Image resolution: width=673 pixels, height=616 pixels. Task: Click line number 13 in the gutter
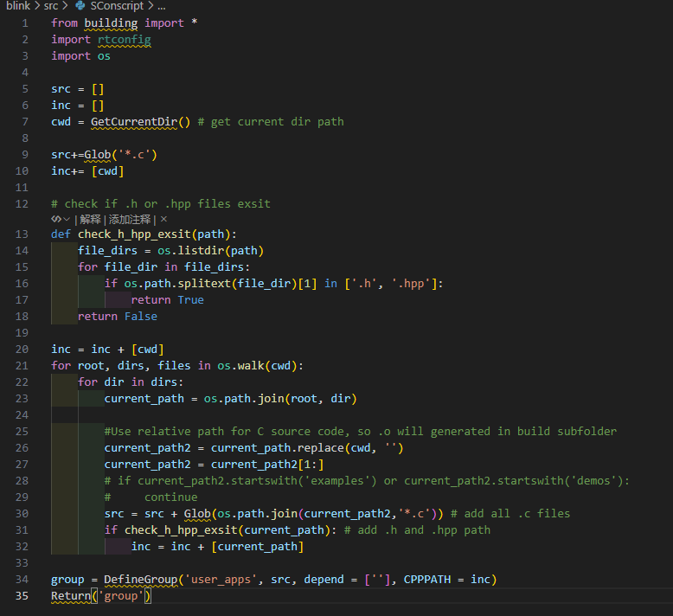[22, 234]
